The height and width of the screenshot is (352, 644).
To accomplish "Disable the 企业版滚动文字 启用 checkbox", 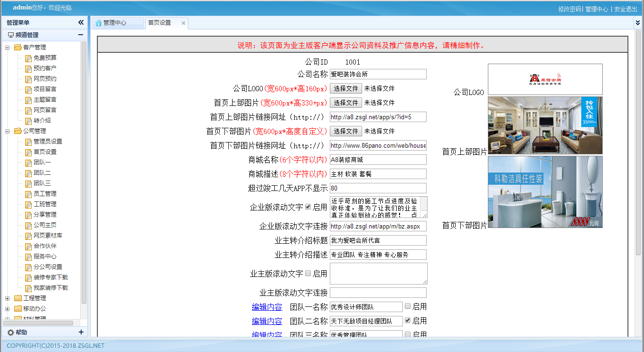I will [x=308, y=207].
